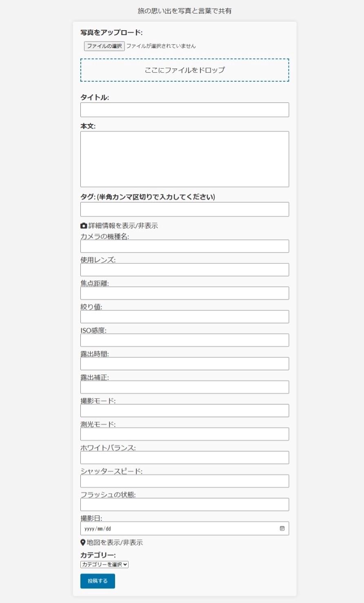Select the タグ input field
364x603 pixels.
click(184, 209)
